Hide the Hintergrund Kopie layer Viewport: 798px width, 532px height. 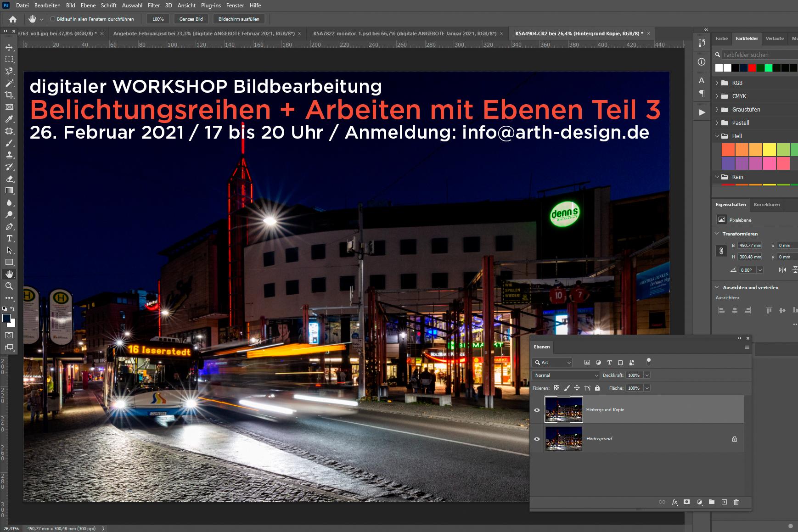pos(537,410)
